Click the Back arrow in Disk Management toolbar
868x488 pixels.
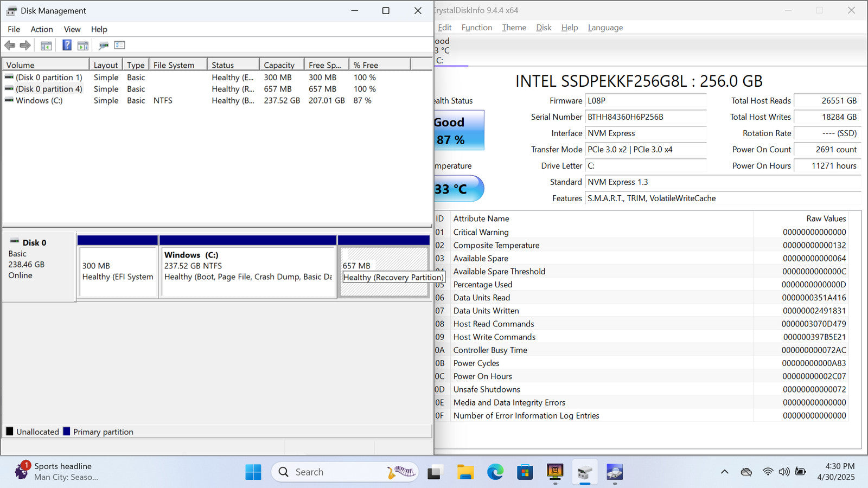click(10, 46)
